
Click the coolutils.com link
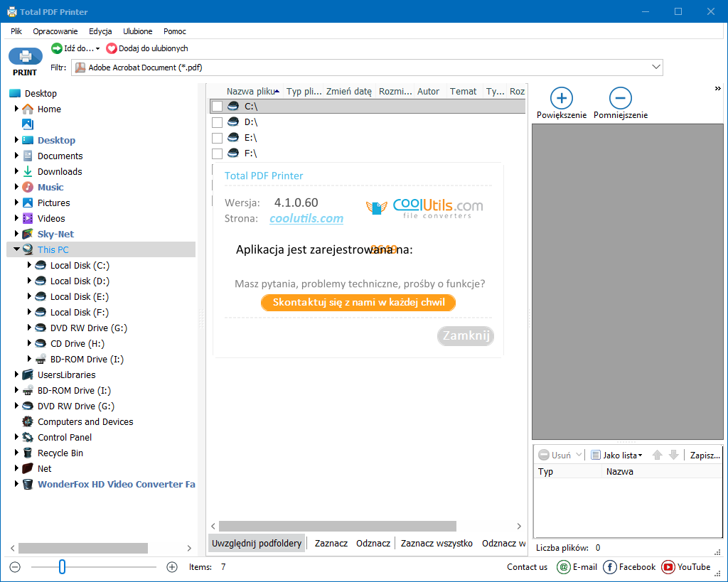pos(306,219)
